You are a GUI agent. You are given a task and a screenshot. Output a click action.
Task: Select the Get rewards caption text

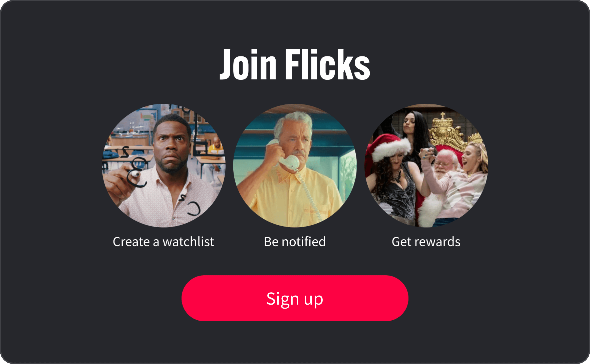click(426, 242)
